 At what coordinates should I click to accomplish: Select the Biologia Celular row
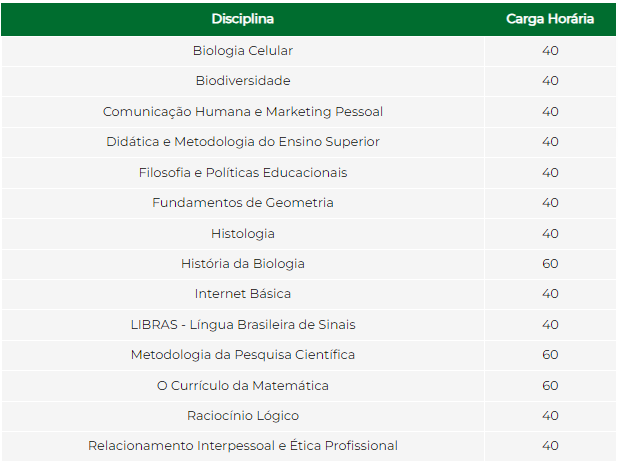point(243,51)
